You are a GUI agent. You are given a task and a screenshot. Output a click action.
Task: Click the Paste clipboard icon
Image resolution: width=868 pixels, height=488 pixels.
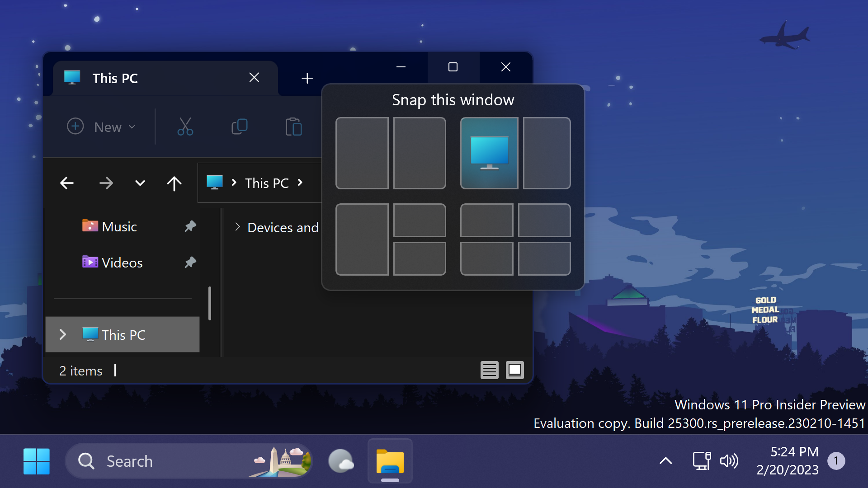(x=293, y=127)
